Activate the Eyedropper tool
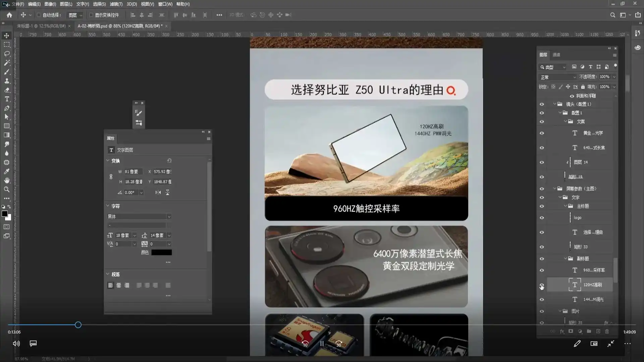This screenshot has height=362, width=644. coord(7,171)
